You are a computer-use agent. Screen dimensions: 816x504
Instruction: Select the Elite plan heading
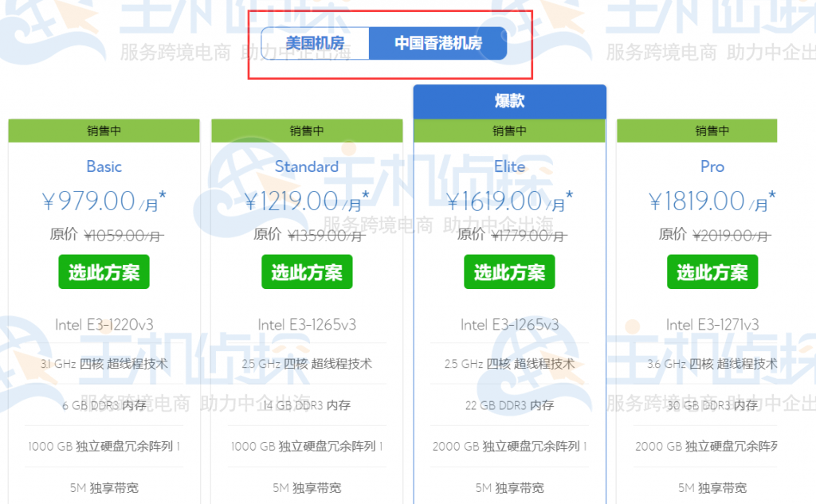click(510, 166)
